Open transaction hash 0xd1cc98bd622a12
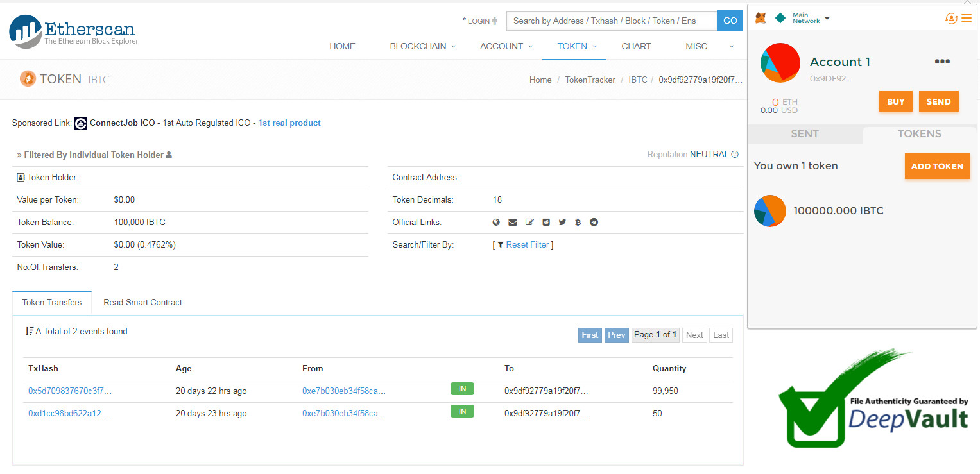980x474 pixels. click(69, 414)
